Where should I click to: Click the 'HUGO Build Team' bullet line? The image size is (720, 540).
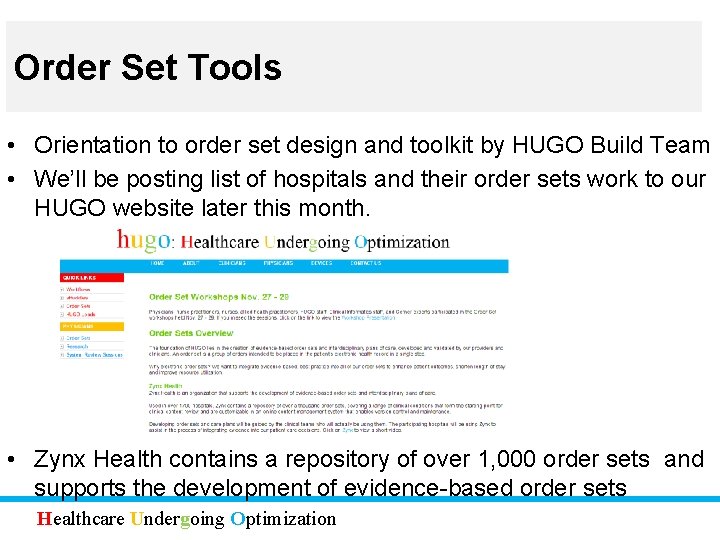pos(372,145)
